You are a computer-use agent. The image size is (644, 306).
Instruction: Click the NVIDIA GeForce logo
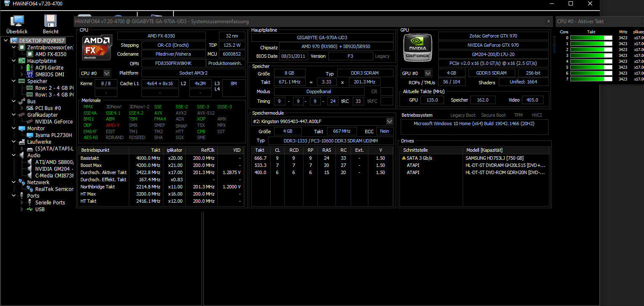coord(418,47)
